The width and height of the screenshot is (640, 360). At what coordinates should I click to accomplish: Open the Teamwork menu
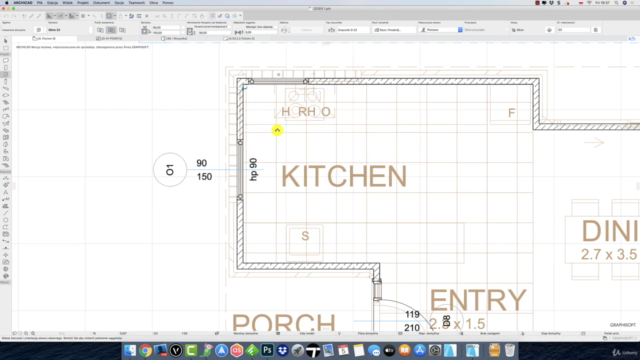coord(136,3)
